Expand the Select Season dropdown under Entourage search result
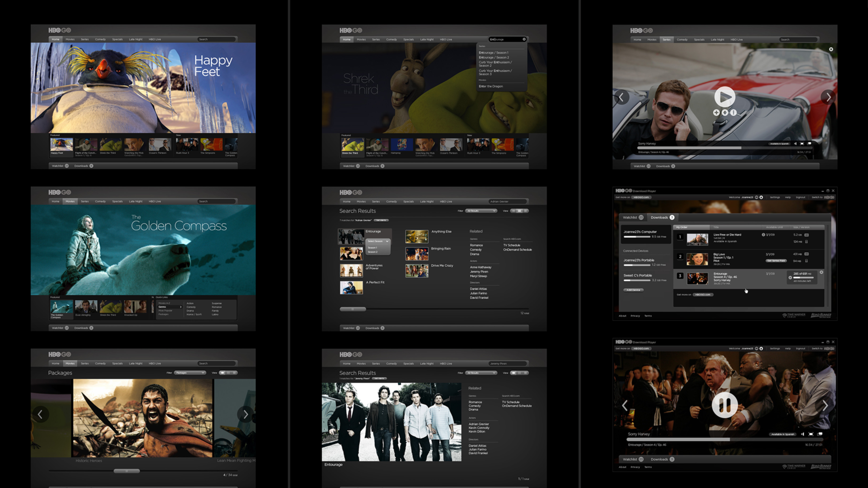Screen dimensions: 868x488 [378, 241]
